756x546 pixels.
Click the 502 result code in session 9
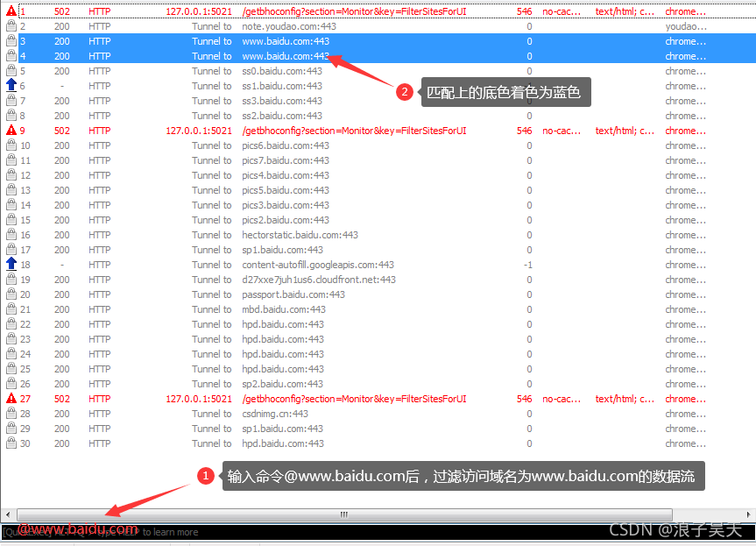click(61, 131)
